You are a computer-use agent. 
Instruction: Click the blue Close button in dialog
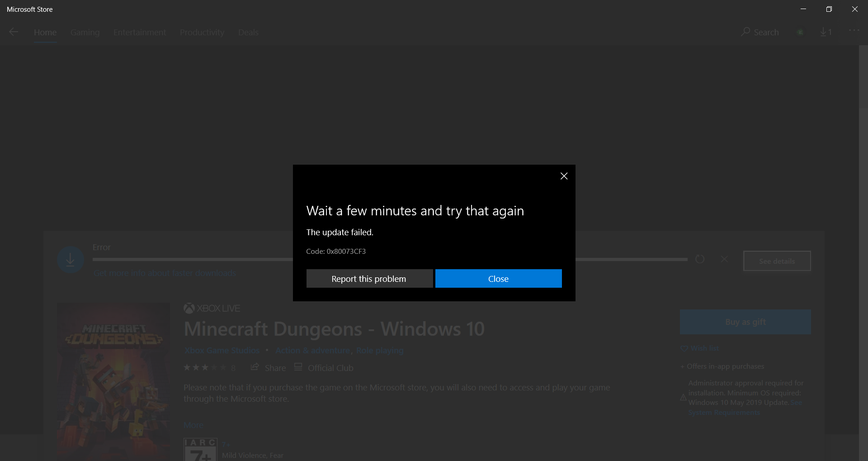498,279
